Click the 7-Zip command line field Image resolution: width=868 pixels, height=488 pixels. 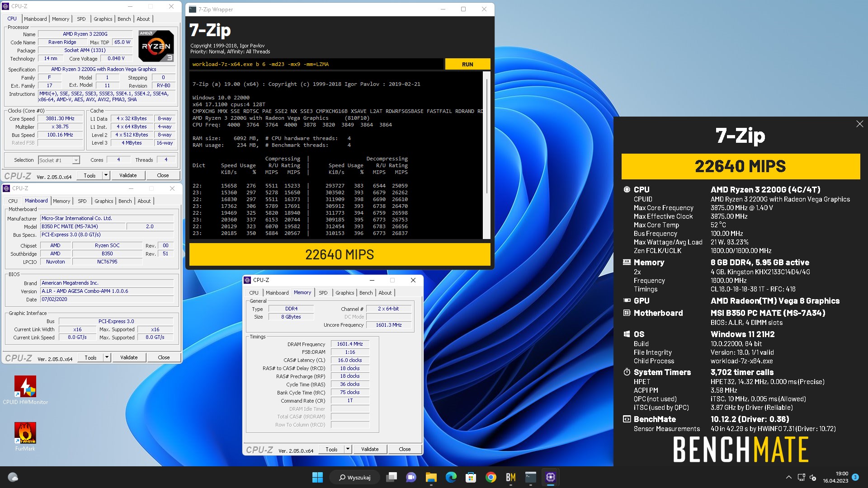tap(316, 64)
